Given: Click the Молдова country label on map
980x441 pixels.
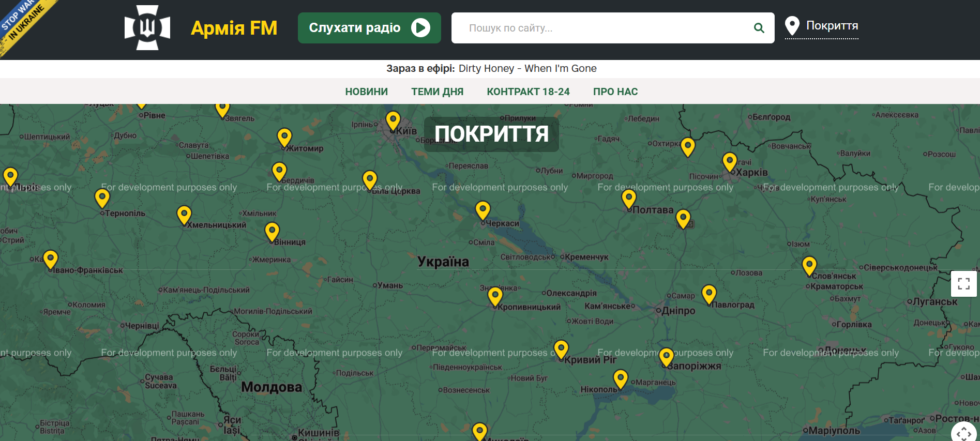Looking at the screenshot, I should pyautogui.click(x=272, y=387).
